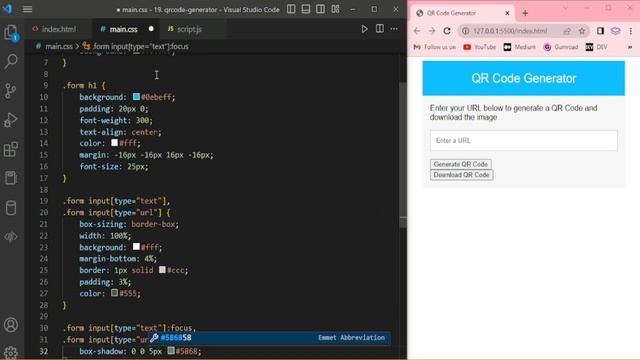Bookmark this page with star icon

click(x=582, y=31)
